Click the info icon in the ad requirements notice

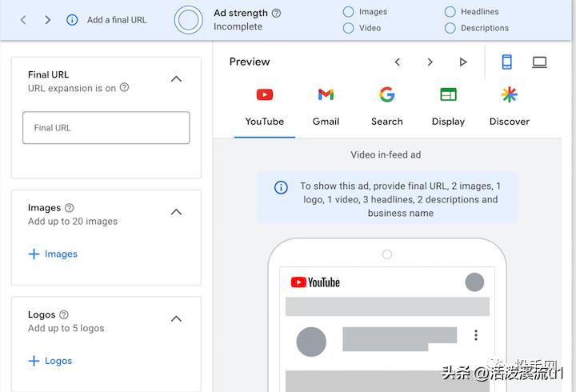pos(281,187)
